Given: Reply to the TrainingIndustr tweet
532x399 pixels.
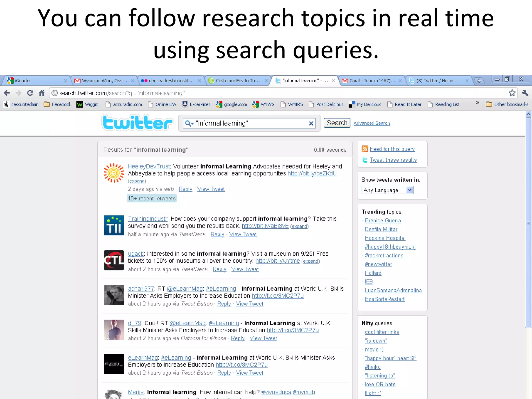Looking at the screenshot, I should 217,234.
